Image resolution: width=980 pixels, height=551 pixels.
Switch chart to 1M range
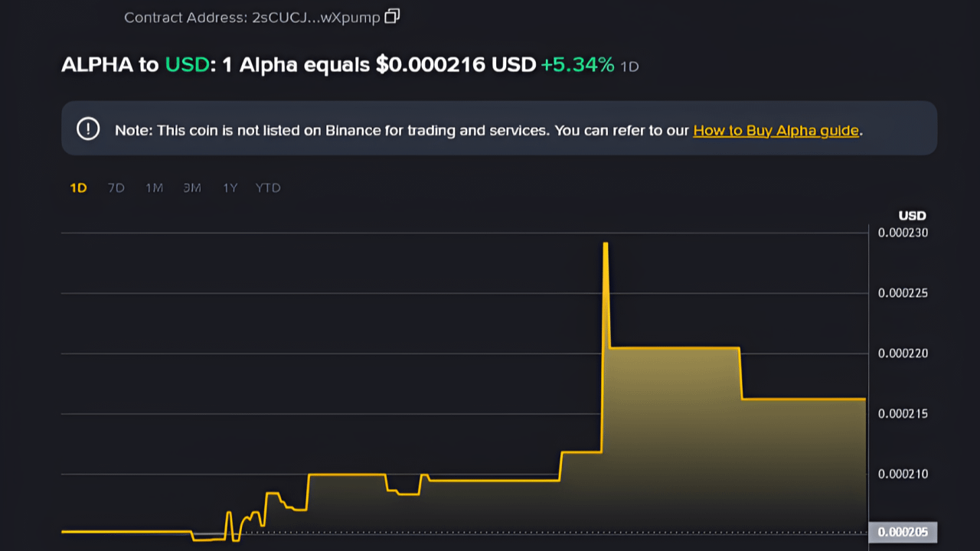click(x=154, y=187)
